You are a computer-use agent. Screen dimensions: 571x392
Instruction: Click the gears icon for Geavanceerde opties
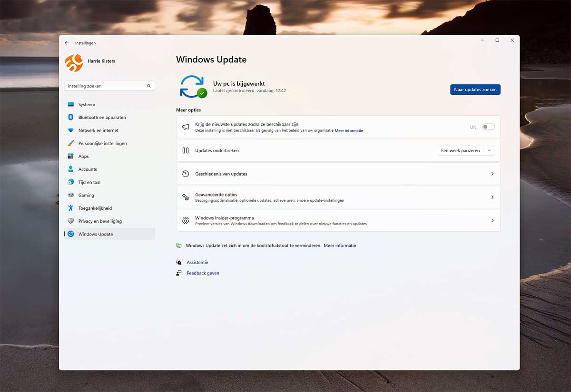click(x=186, y=197)
